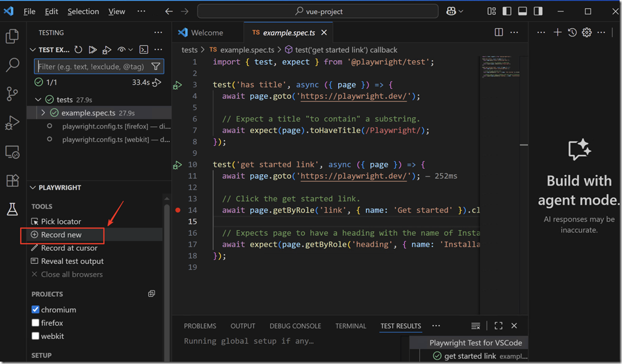622x364 pixels.
Task: Collapse the tests folder in Test Explorer
Action: (x=38, y=99)
